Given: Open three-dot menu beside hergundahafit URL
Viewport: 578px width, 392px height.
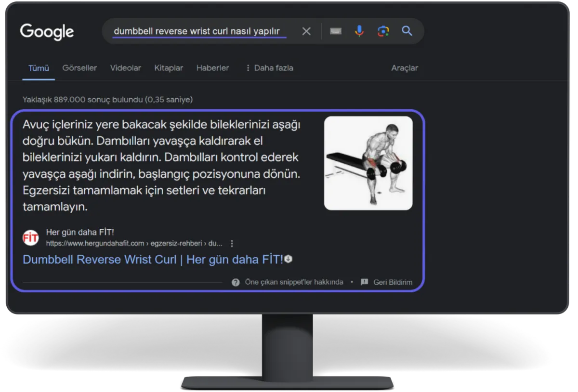Looking at the screenshot, I should [x=232, y=243].
